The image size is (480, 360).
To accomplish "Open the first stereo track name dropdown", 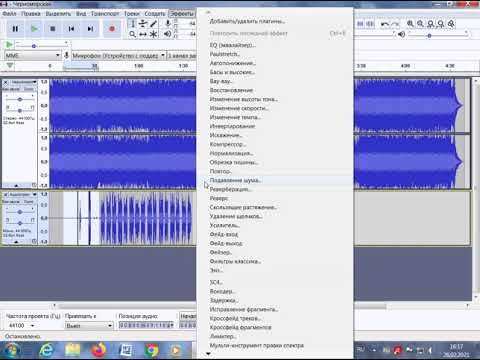I will click(x=23, y=82).
